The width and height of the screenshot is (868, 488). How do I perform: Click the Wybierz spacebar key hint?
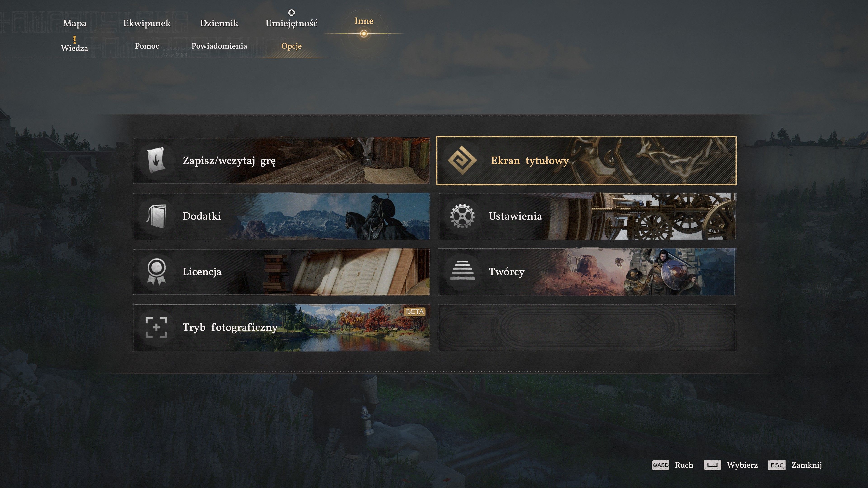pos(712,465)
